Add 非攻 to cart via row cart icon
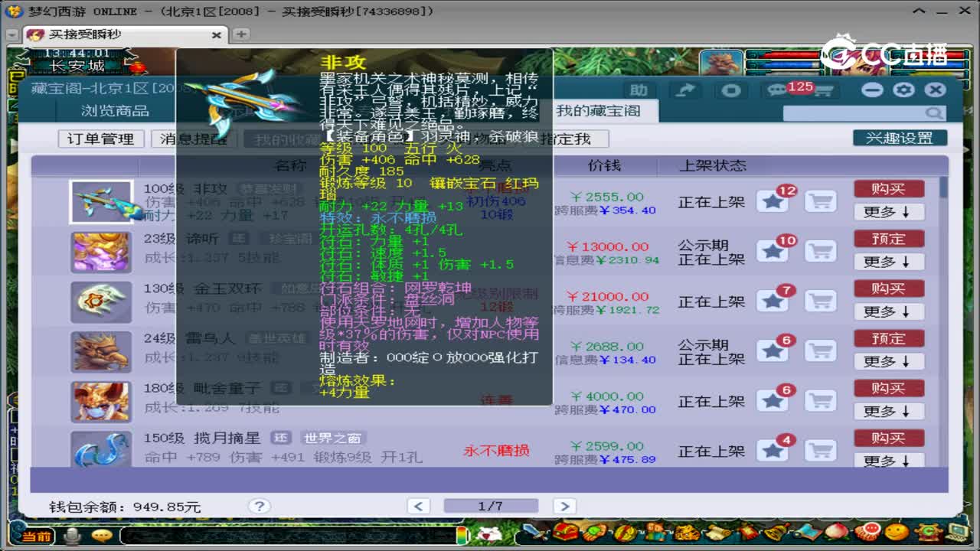Viewport: 980px width, 551px height. (820, 202)
